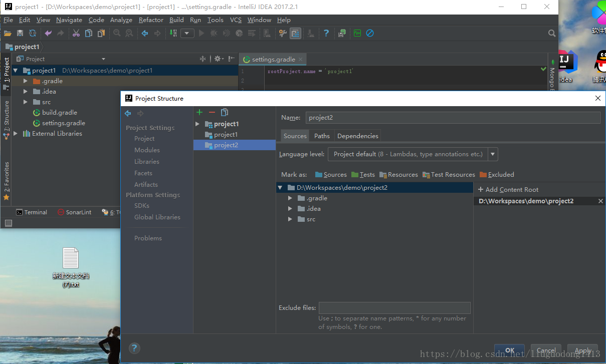Click the Save All disk icon
This screenshot has height=364, width=606.
(x=20, y=33)
